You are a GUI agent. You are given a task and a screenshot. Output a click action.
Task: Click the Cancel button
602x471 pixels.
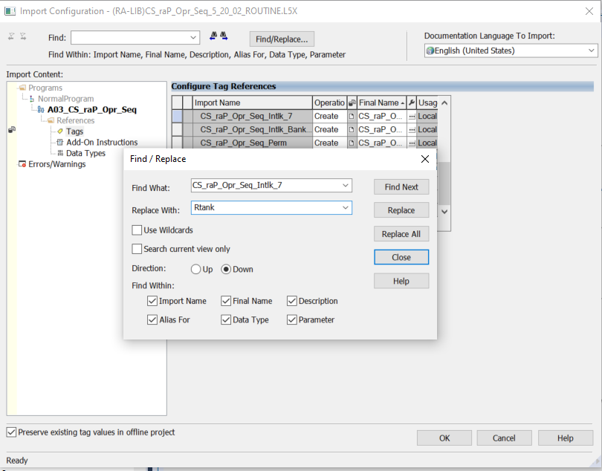504,438
